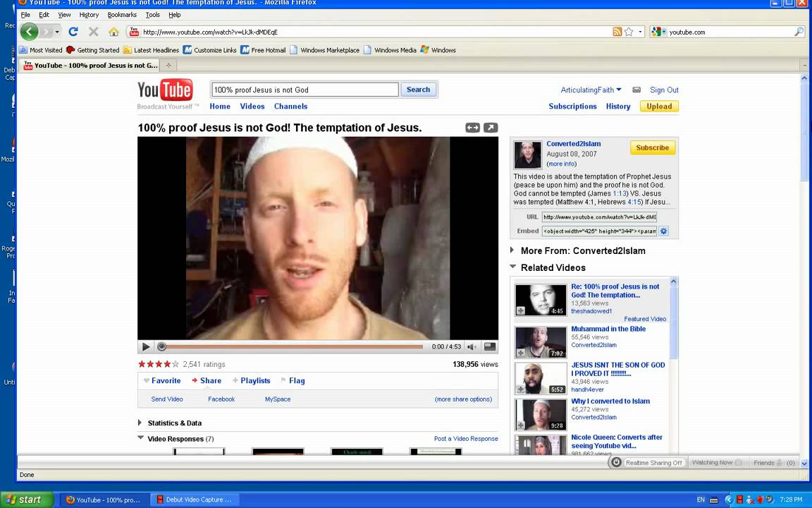Viewport: 812px width, 508px height.
Task: Switch video to wide view icon
Action: click(472, 128)
